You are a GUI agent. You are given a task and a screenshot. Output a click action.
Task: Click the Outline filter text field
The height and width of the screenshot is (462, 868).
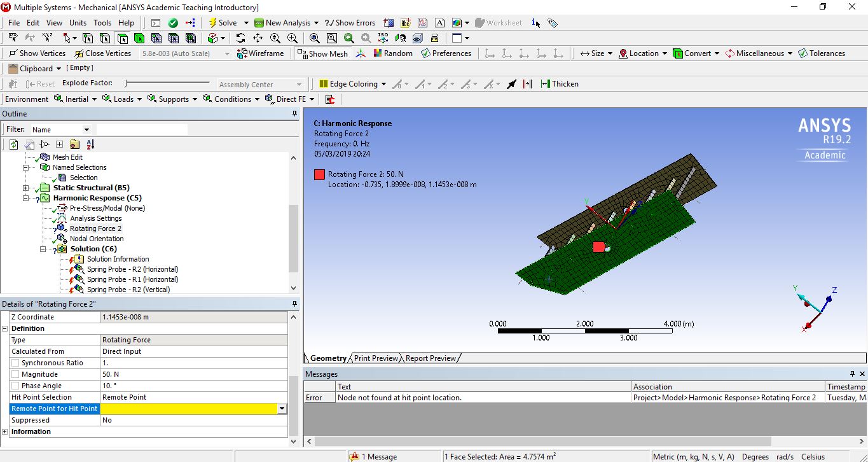pyautogui.click(x=142, y=129)
